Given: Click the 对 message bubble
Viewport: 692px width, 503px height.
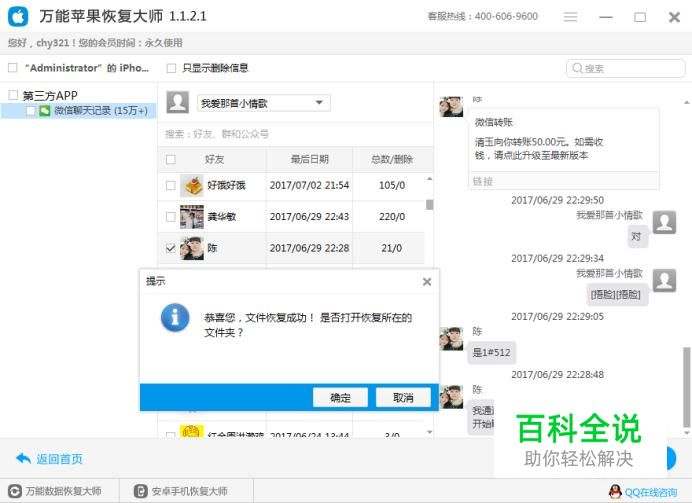Looking at the screenshot, I should [637, 236].
